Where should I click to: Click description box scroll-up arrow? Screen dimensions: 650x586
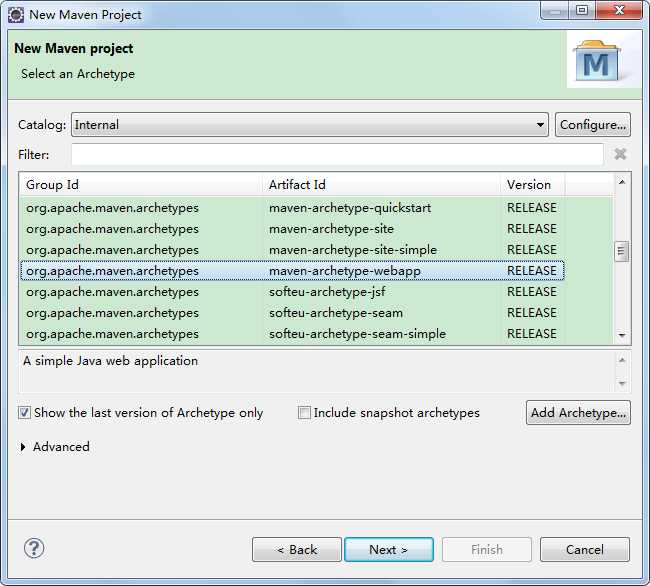click(622, 360)
